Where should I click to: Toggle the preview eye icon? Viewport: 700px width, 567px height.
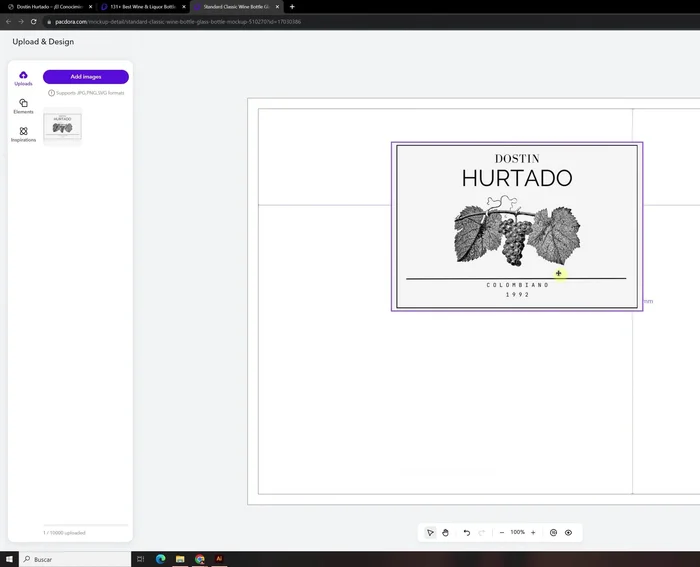pyautogui.click(x=568, y=533)
